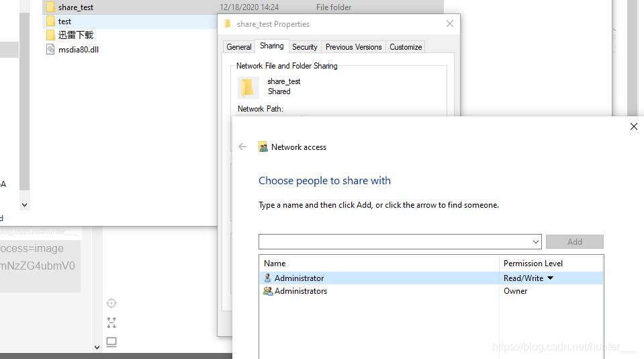The width and height of the screenshot is (644, 359).
Task: Open the Customize tab
Action: click(x=406, y=47)
